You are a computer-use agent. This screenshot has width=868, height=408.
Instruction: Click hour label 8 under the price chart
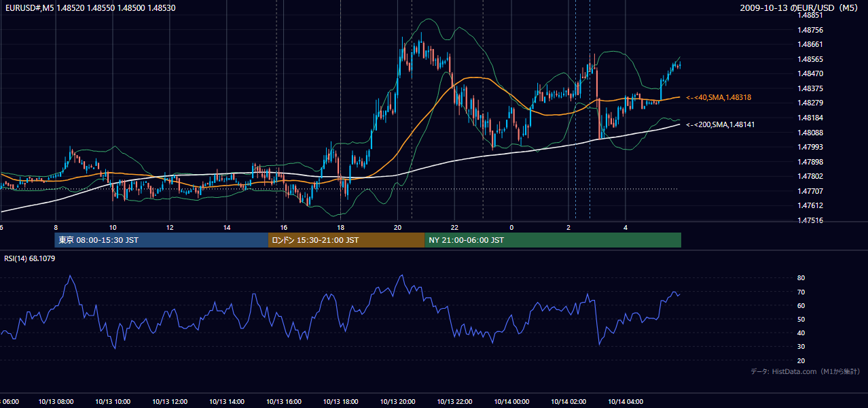[x=56, y=228]
